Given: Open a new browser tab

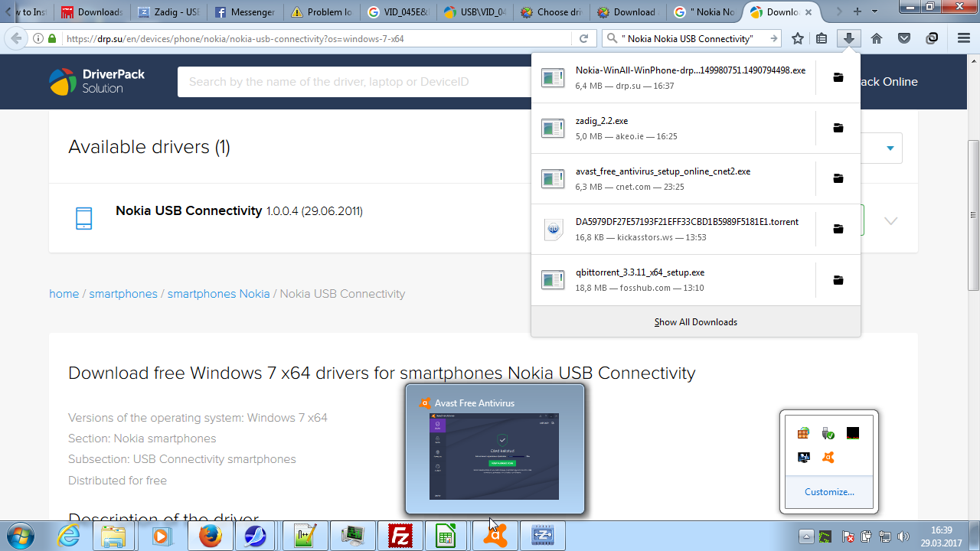Looking at the screenshot, I should (x=857, y=11).
